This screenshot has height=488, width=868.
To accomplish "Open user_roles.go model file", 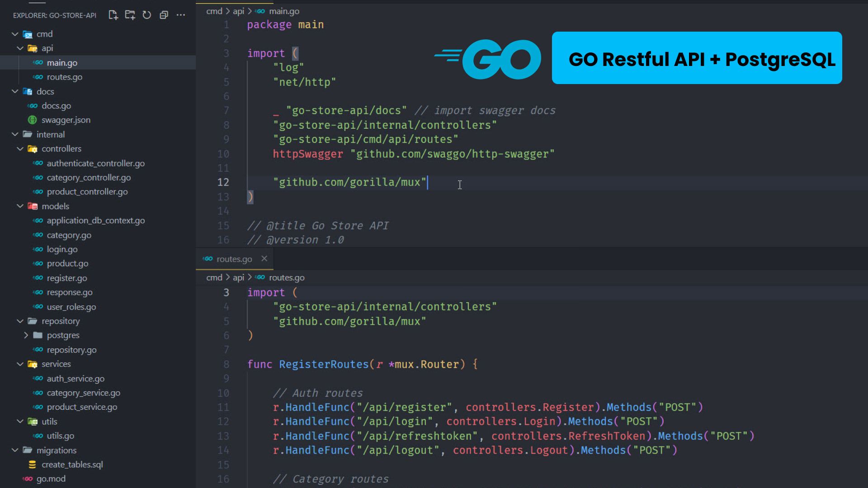I will [71, 307].
